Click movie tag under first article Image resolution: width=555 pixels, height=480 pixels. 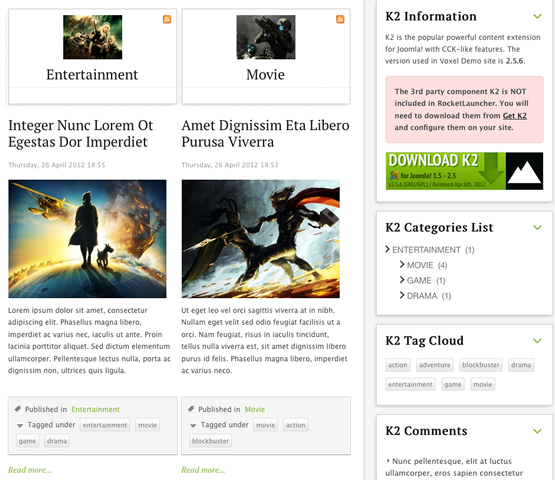[148, 425]
